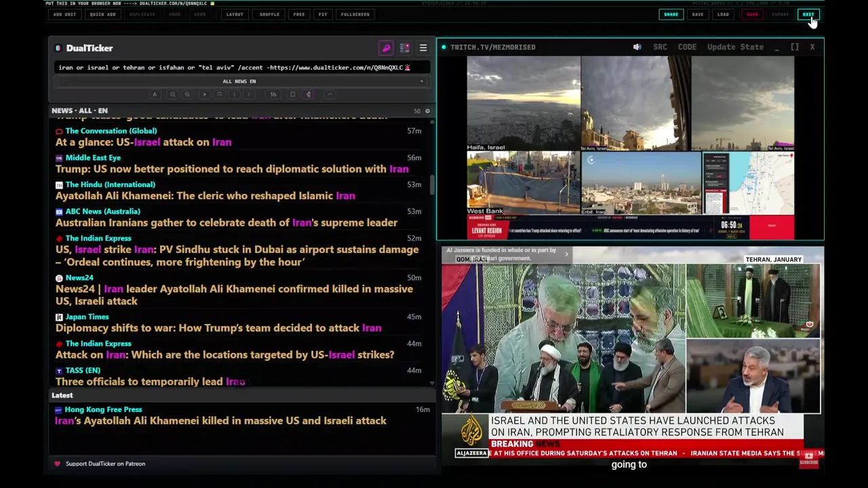Select FIT layout mode
868x488 pixels.
(323, 14)
